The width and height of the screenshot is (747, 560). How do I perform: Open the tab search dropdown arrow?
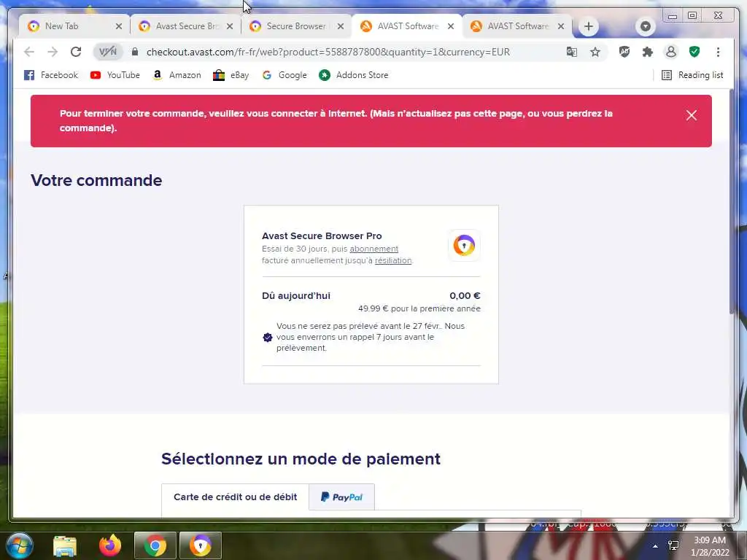coord(646,26)
